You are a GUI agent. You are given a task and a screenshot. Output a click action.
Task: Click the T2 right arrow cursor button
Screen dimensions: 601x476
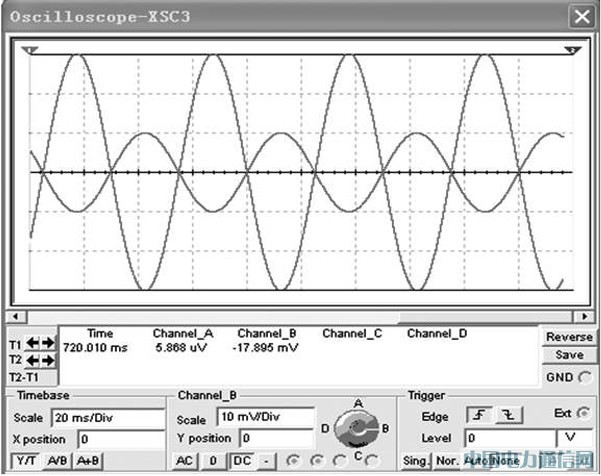[46, 359]
